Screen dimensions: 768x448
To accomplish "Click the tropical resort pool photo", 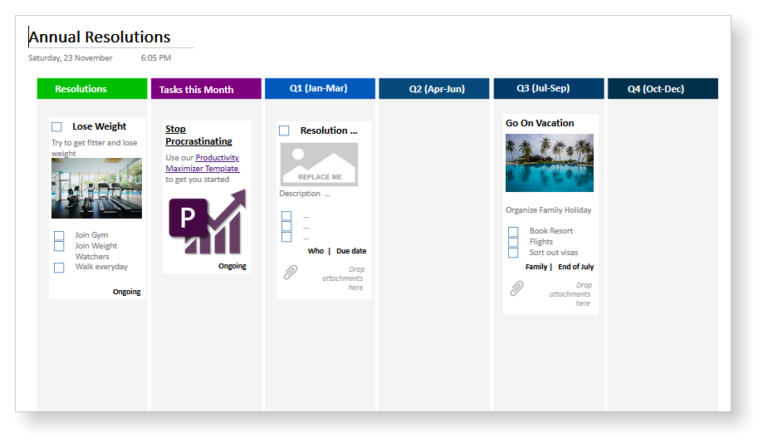I will 550,163.
